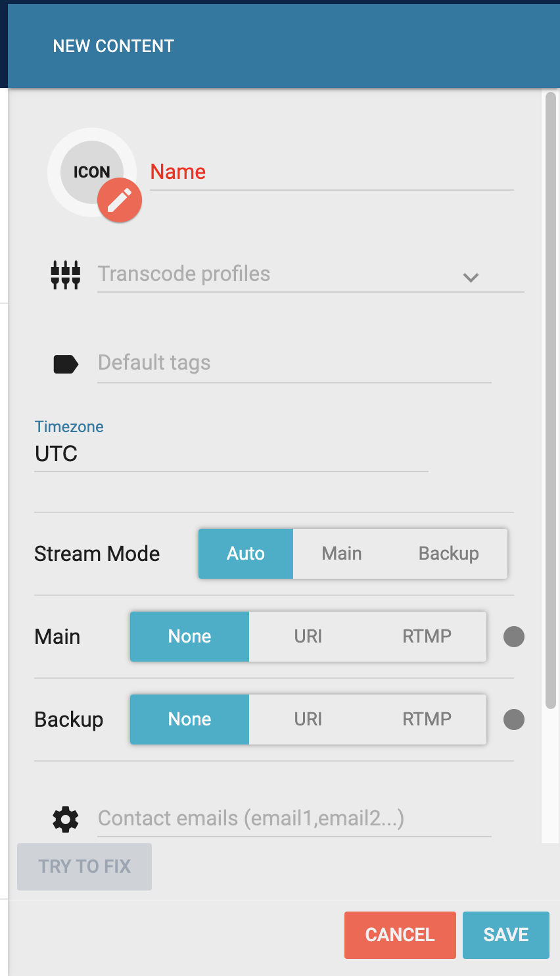
Task: Click the default tags label icon
Action: click(66, 364)
